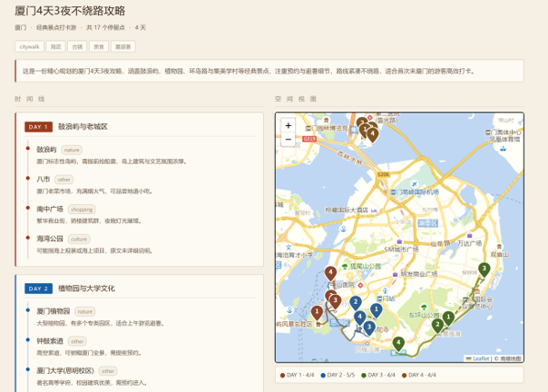The width and height of the screenshot is (548, 392).
Task: Select the 厦门大学(思明校区) timeline stop
Action: click(65, 370)
